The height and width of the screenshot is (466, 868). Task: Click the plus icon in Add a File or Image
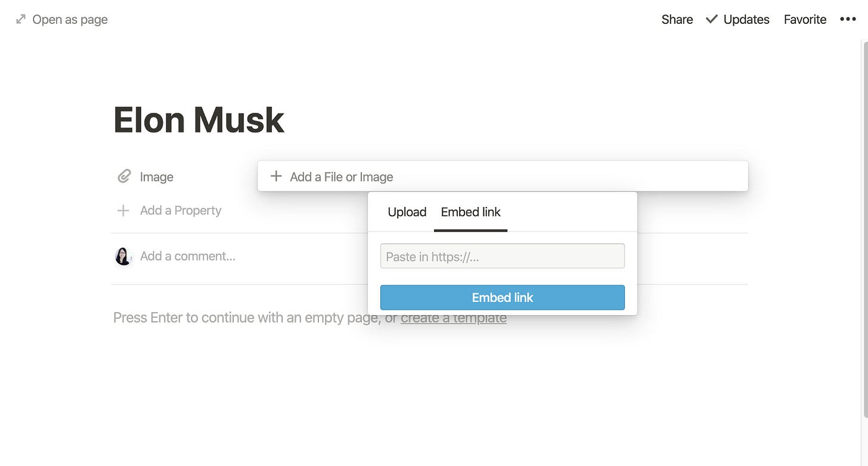point(276,177)
